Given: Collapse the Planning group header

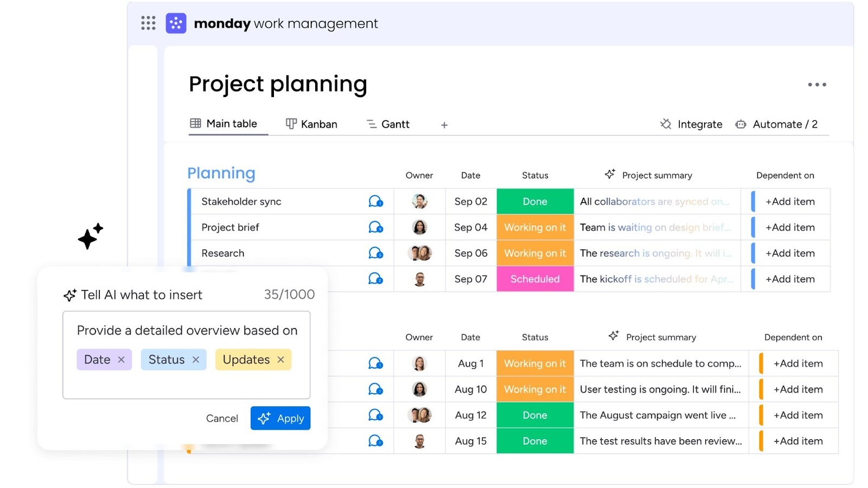Looking at the screenshot, I should click(221, 173).
